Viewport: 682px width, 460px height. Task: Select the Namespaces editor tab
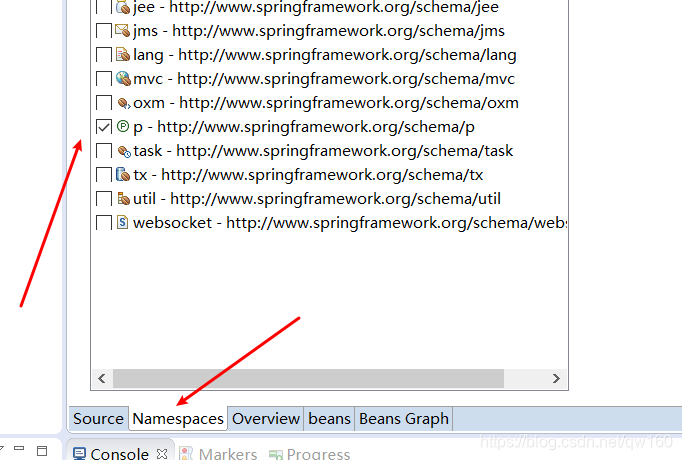click(x=178, y=419)
